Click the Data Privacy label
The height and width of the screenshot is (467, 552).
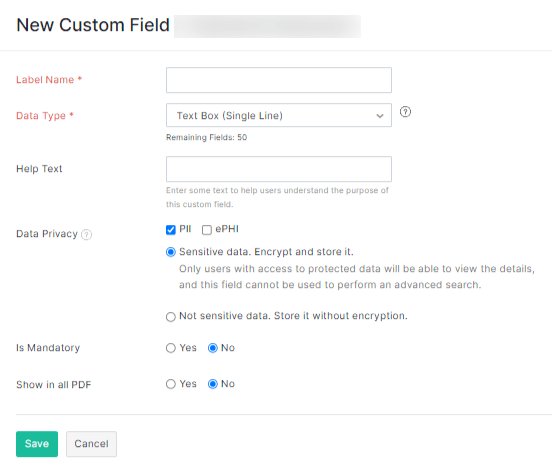pos(47,234)
